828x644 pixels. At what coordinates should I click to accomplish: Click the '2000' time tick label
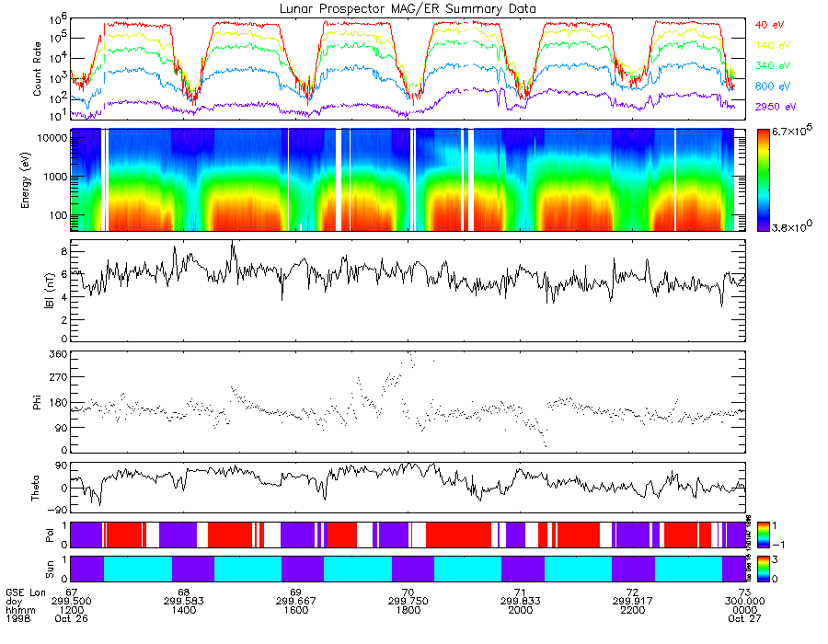tap(520, 610)
